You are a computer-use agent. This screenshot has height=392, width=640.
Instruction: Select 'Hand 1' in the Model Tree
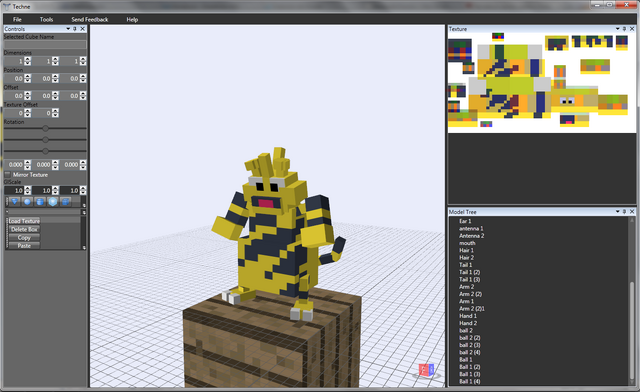click(x=468, y=316)
